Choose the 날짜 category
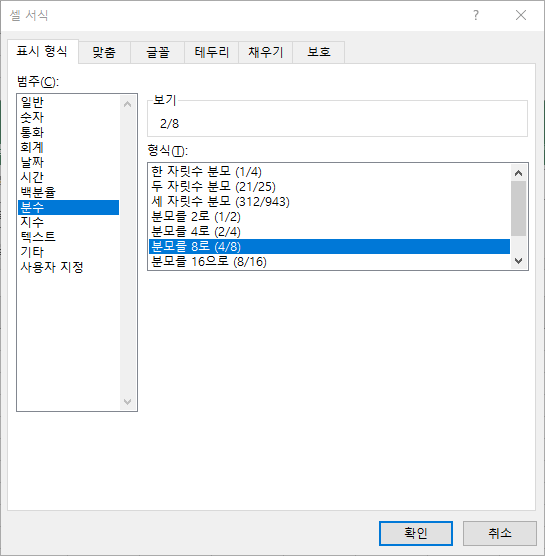 coord(68,162)
